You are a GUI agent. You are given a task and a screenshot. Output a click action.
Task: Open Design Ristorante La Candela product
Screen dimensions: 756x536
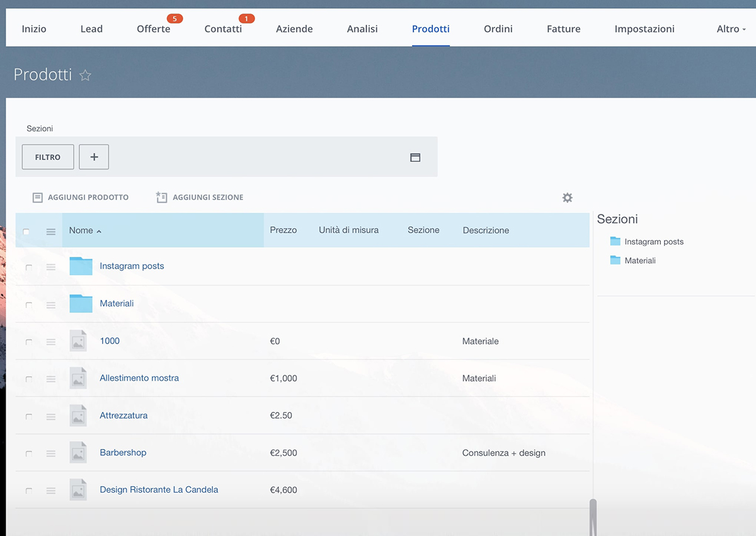click(159, 489)
